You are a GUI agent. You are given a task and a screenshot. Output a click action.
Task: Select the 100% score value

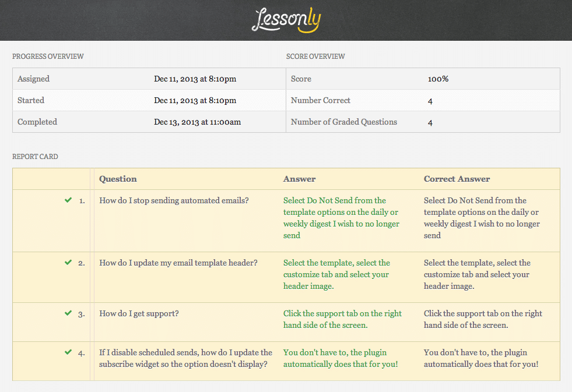pos(438,79)
